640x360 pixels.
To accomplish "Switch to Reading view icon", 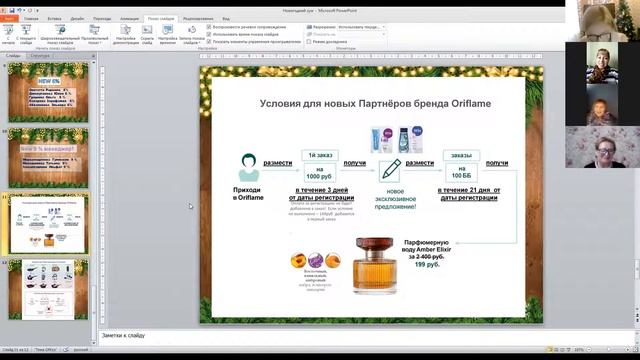I will pyautogui.click(x=562, y=350).
